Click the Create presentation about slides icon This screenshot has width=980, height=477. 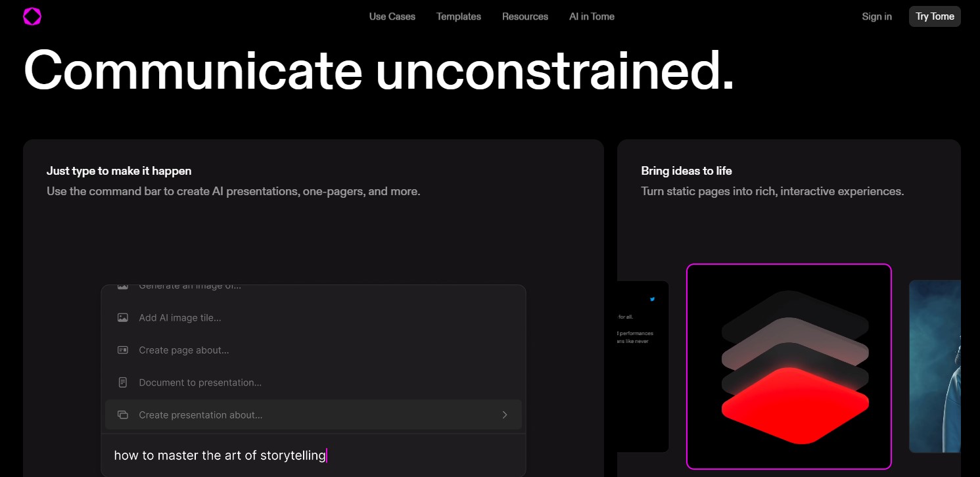(123, 415)
